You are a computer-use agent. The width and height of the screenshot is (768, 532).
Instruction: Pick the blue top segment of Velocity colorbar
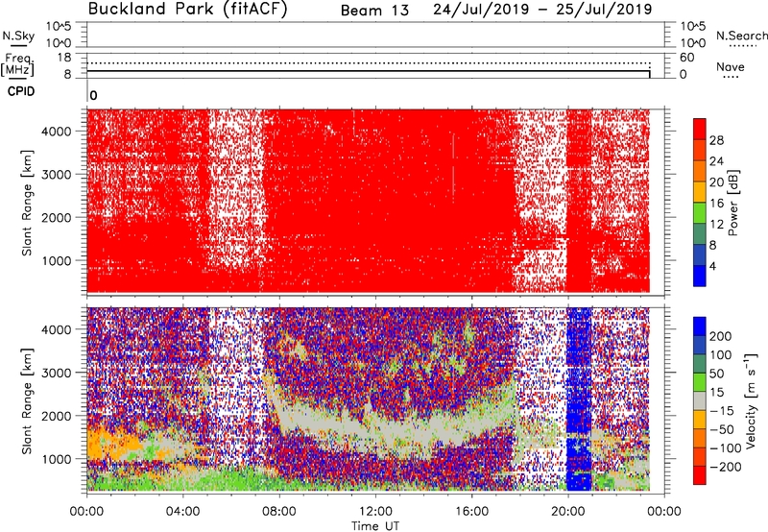tap(700, 326)
